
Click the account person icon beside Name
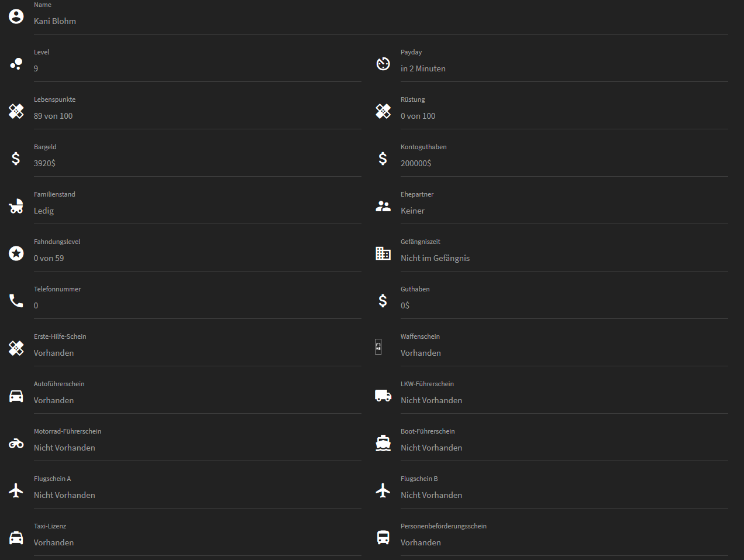[16, 16]
